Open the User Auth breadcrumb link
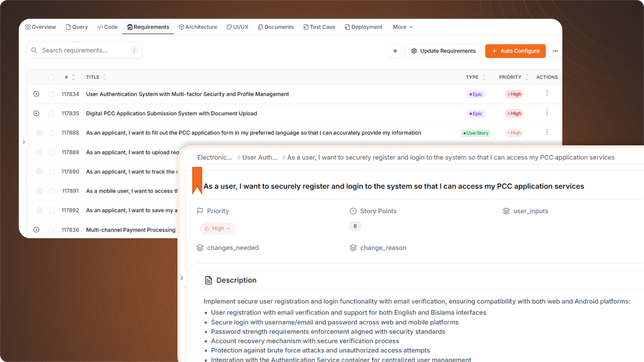Image resolution: width=644 pixels, height=362 pixels. point(260,157)
